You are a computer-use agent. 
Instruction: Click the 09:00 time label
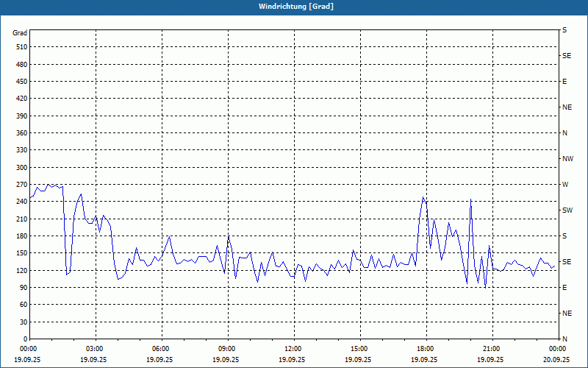(x=228, y=349)
